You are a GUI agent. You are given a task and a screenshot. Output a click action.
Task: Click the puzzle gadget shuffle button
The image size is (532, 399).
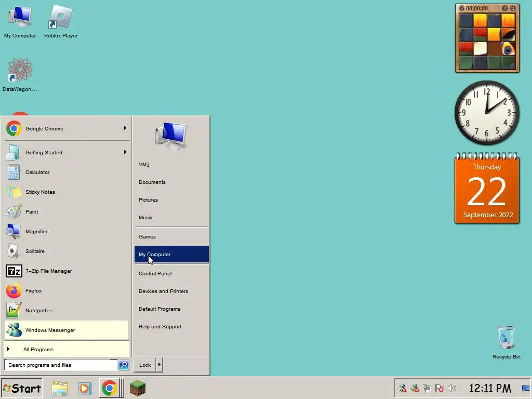512,8
